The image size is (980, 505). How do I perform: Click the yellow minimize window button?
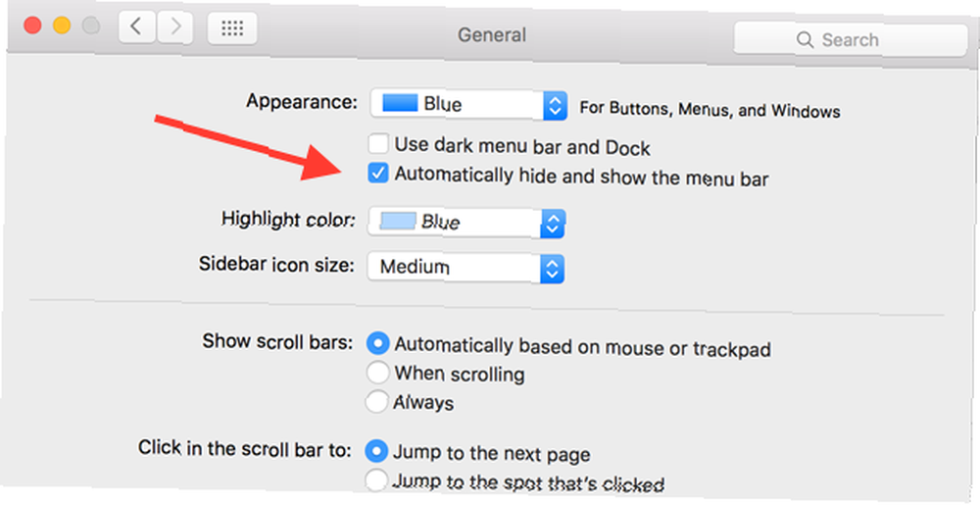[61, 26]
